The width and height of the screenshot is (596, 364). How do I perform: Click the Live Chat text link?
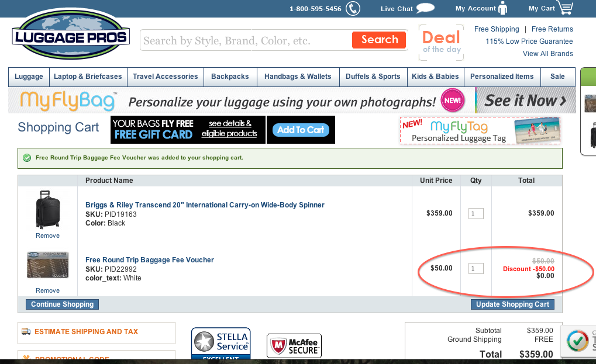tap(397, 9)
